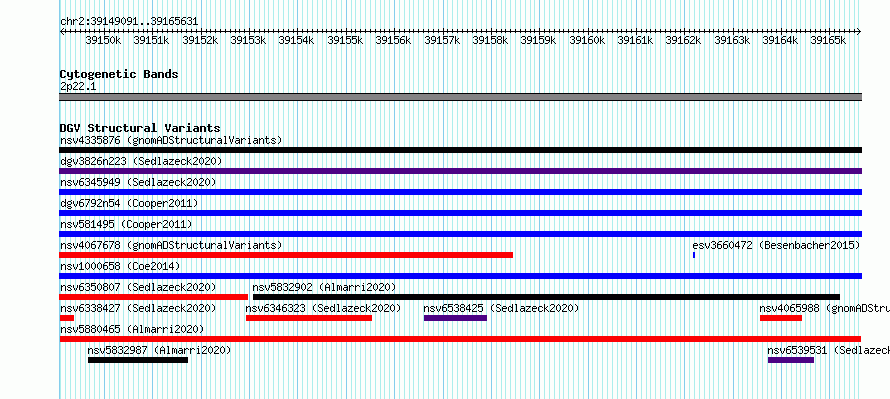Image resolution: width=890 pixels, height=399 pixels.
Task: Select the nsv4335876 (gnomADStructuralVariants) label
Action: point(171,140)
